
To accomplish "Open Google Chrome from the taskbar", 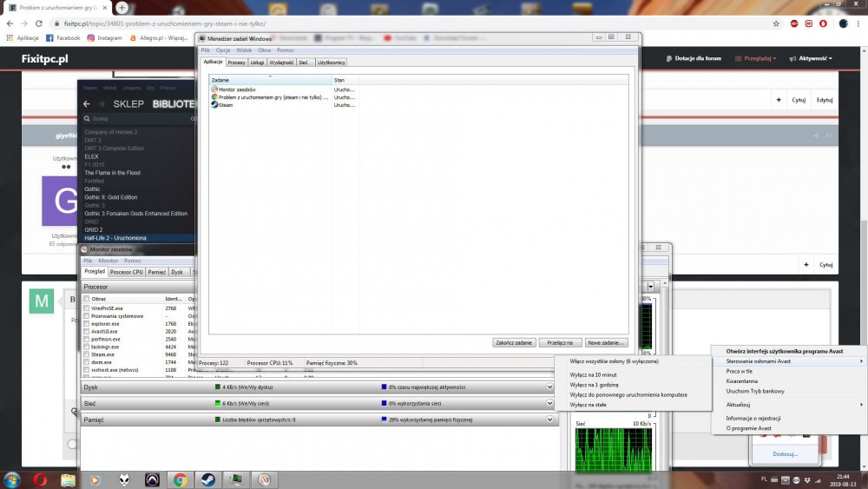I will pos(180,479).
